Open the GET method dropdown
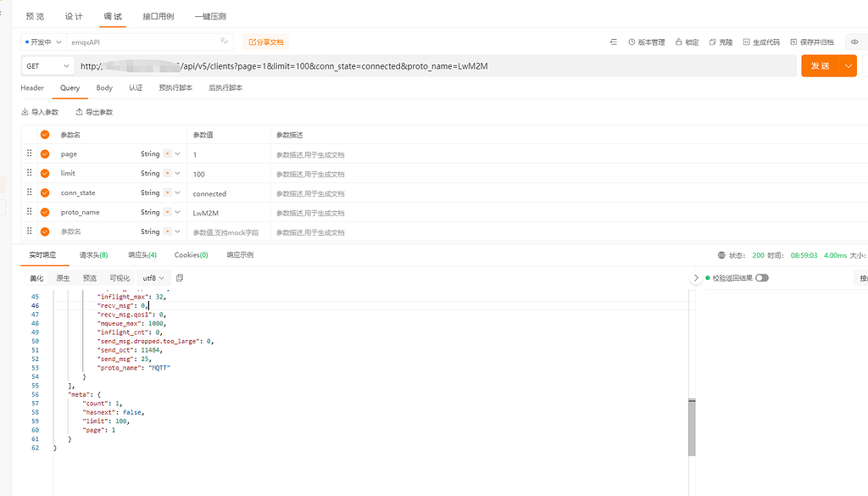Screen dimensions: 868x496 click(x=47, y=65)
